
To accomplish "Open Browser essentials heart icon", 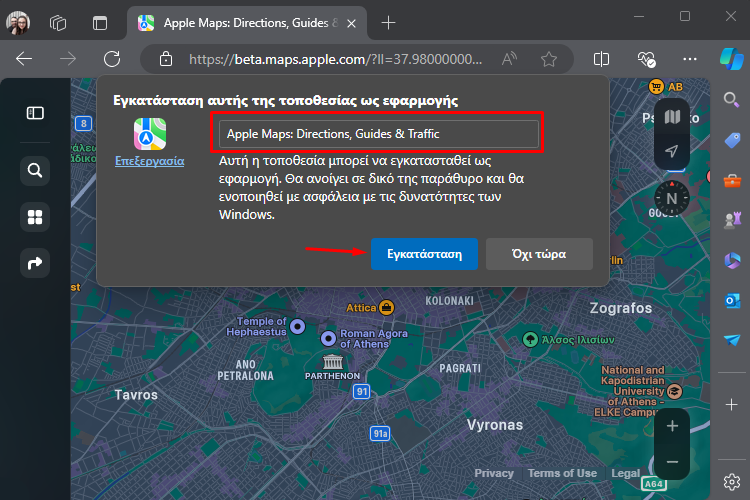I will pos(646,59).
